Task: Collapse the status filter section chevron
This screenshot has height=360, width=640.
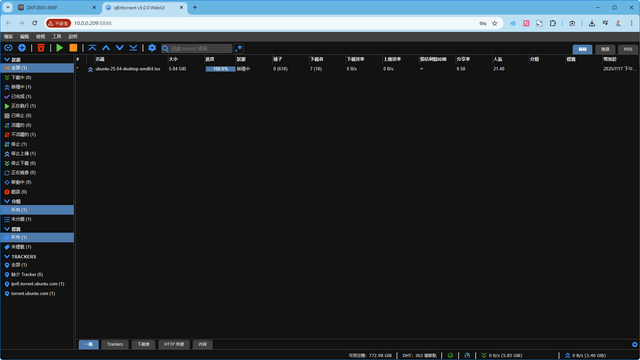Action: pyautogui.click(x=7, y=60)
